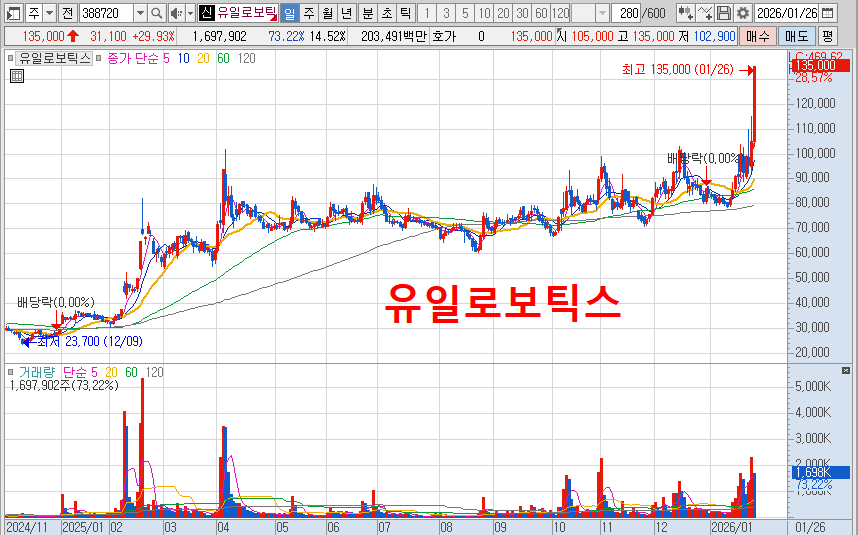Image resolution: width=858 pixels, height=535 pixels.
Task: Save chart with floppy disk icon
Action: click(723, 13)
